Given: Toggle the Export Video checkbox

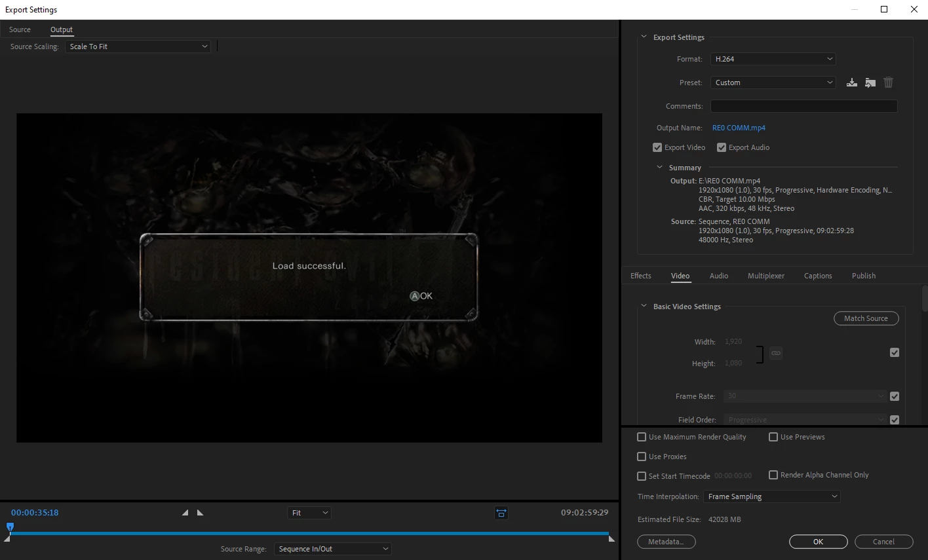Looking at the screenshot, I should click(x=657, y=147).
